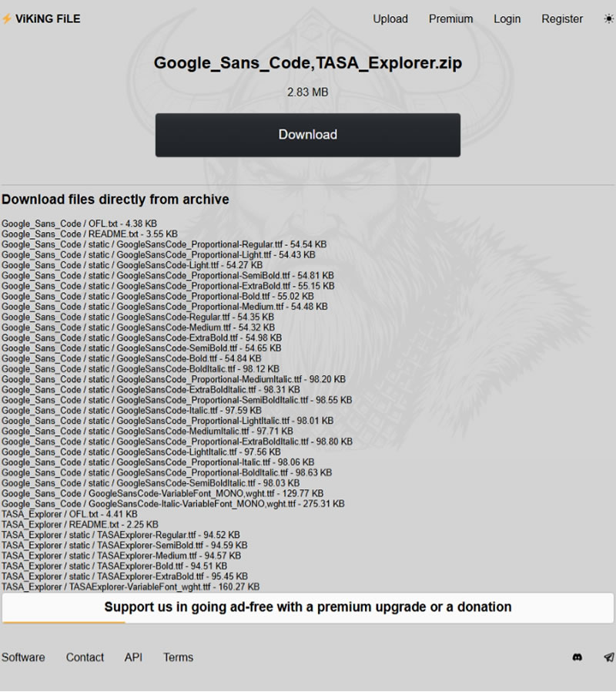616x692 pixels.
Task: Open the Discord icon link in footer
Action: pos(577,657)
